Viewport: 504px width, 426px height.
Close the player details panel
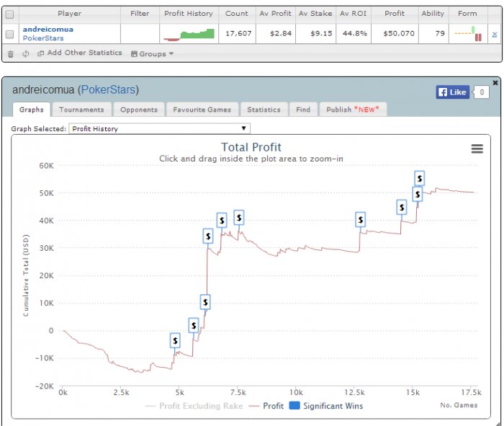pos(495,82)
